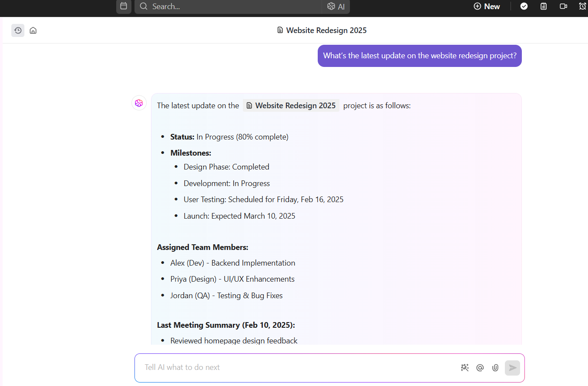588x386 pixels.
Task: Open reminders via the alarm clock icon
Action: [x=582, y=6]
